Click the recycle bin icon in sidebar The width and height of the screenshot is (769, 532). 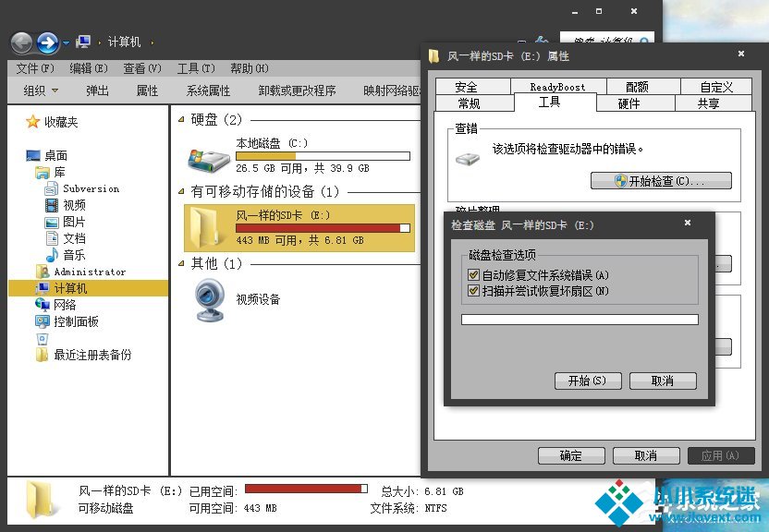click(x=43, y=338)
